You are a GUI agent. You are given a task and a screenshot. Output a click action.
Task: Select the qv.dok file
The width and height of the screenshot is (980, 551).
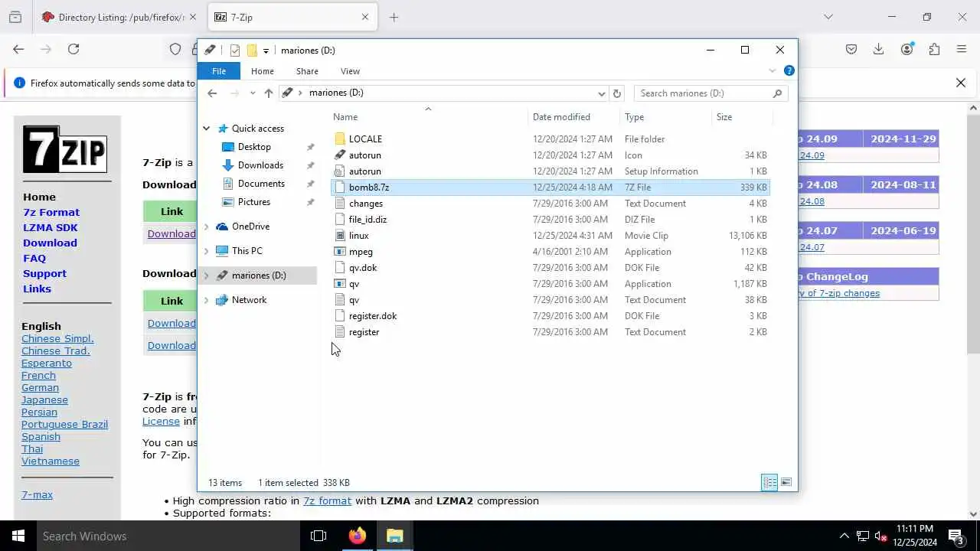click(x=550, y=267)
